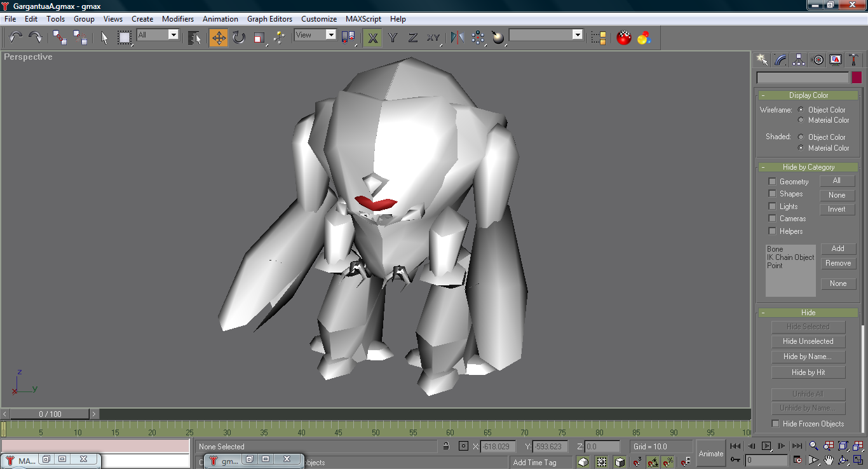Enable Hide Frozen Objects checkbox
Image resolution: width=868 pixels, height=469 pixels.
click(x=775, y=424)
